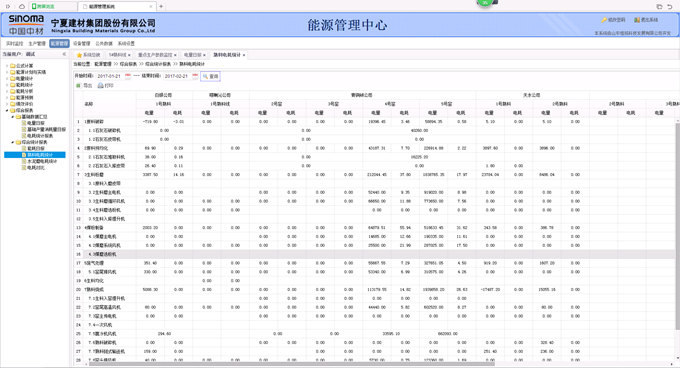Open the 系统设置 menu
Screen dimensions: 680x368
[126, 43]
